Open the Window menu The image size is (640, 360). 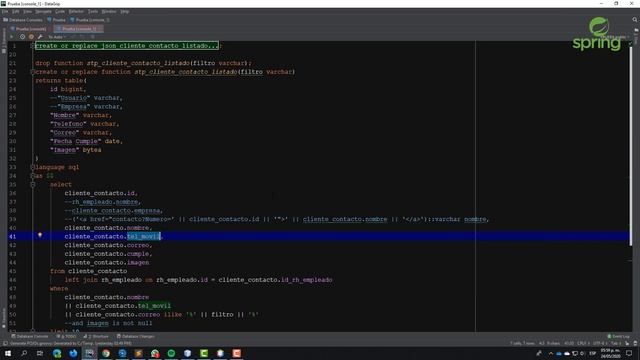[x=109, y=11]
